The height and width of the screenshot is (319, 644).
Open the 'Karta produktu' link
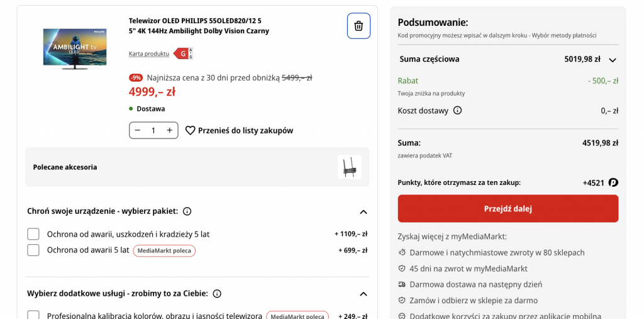(x=149, y=54)
